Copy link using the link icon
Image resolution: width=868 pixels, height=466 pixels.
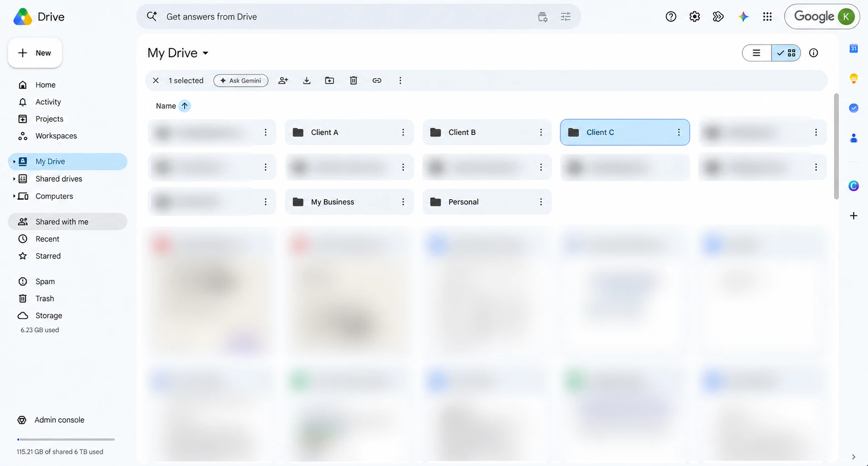point(377,81)
